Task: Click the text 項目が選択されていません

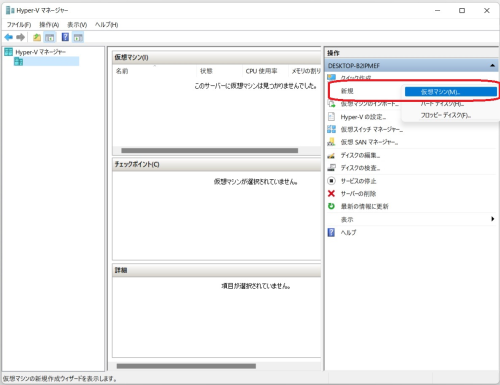Action: pos(256,286)
